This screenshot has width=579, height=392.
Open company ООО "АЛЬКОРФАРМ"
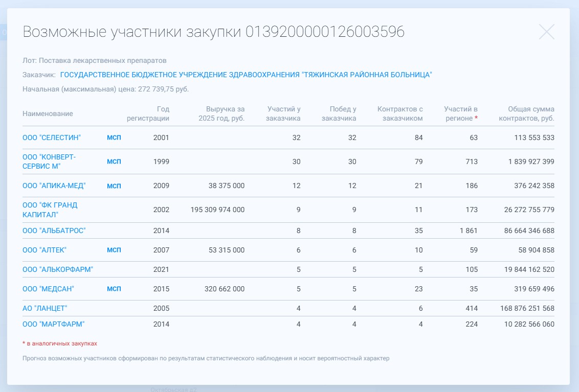pos(58,269)
